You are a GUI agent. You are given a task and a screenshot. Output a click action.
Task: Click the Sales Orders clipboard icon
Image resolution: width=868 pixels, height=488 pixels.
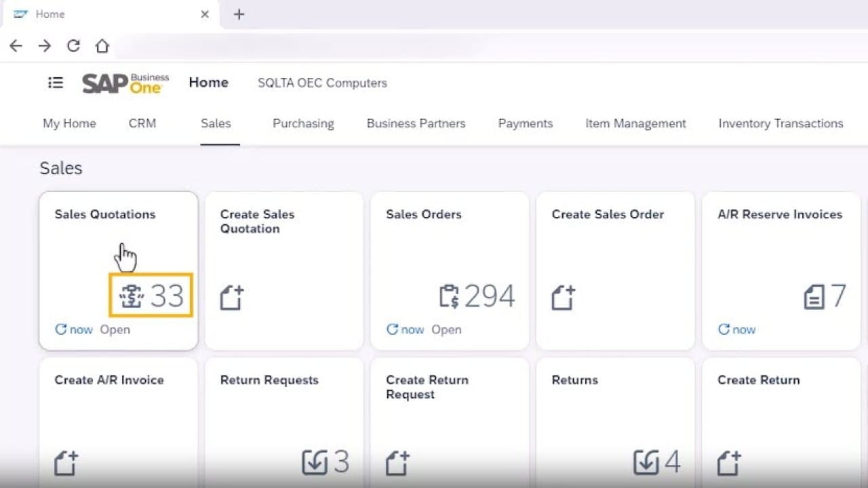pos(449,296)
